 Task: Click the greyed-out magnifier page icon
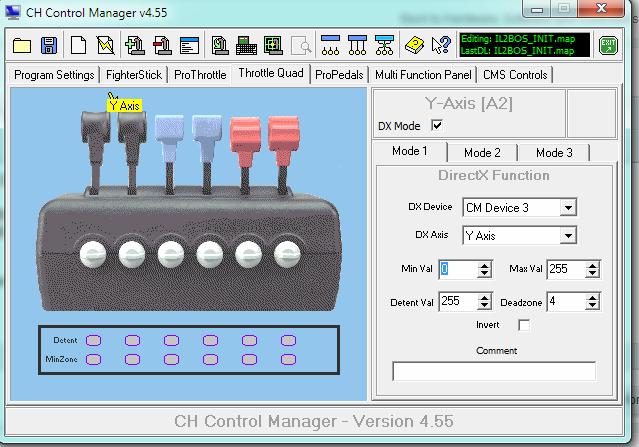click(x=301, y=45)
